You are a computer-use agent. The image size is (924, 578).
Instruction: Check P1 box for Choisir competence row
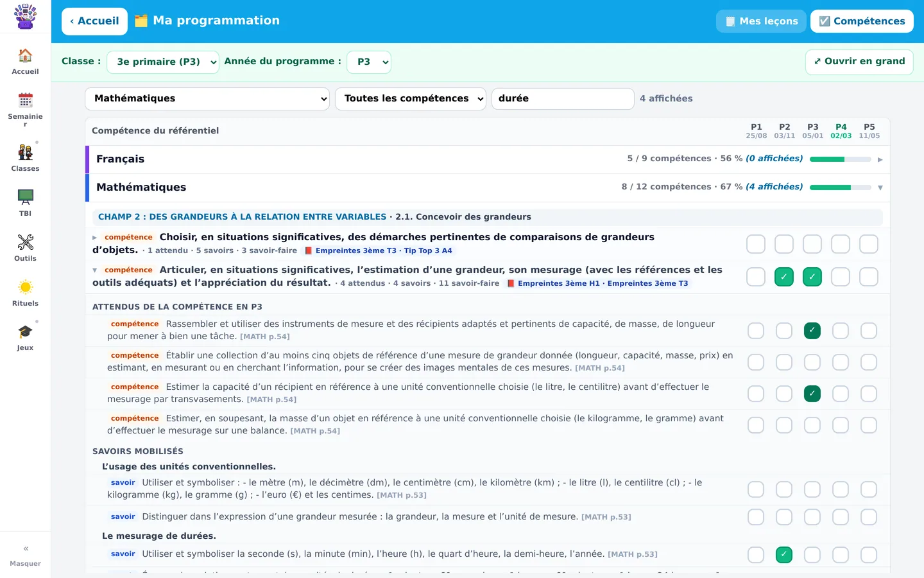pos(756,244)
